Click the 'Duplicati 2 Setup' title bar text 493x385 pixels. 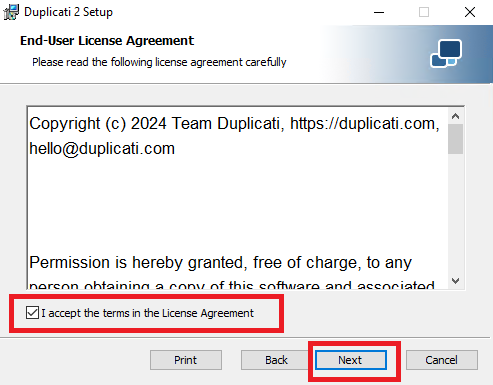[x=68, y=12]
